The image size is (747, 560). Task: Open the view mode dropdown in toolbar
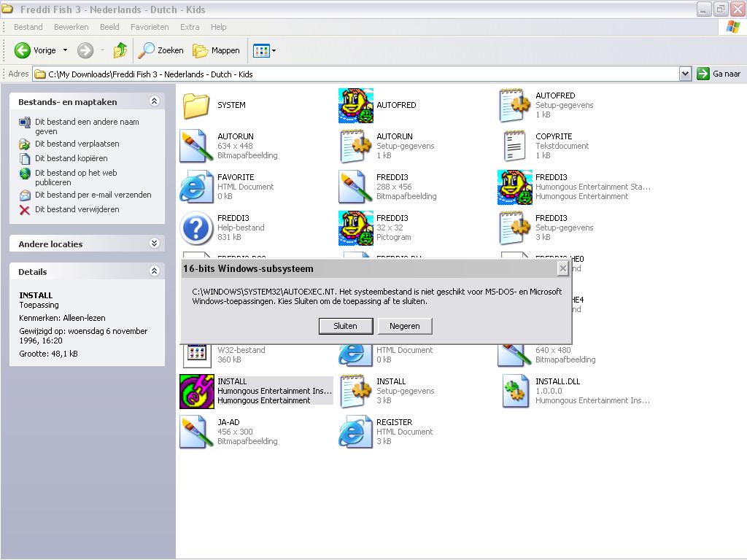[x=264, y=50]
